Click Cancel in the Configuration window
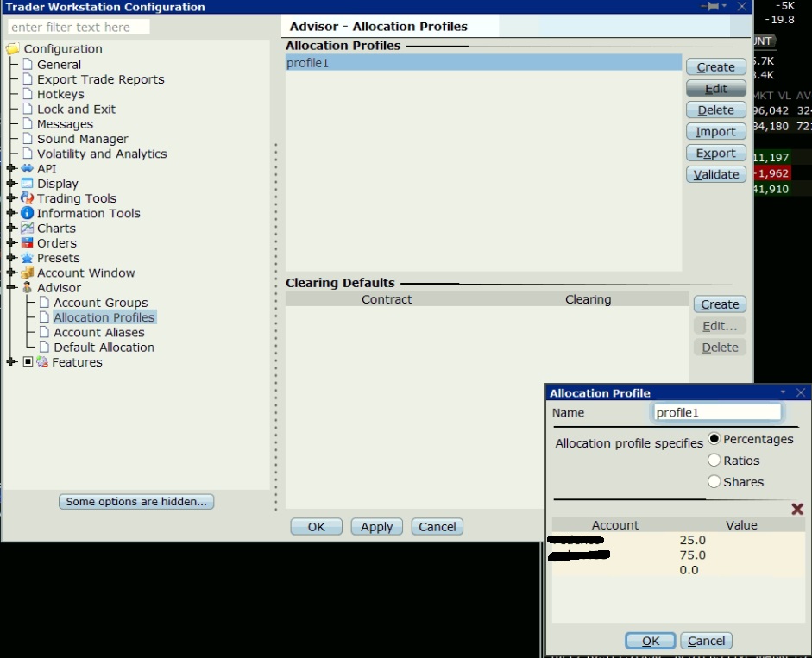Image resolution: width=812 pixels, height=658 pixels. (437, 527)
